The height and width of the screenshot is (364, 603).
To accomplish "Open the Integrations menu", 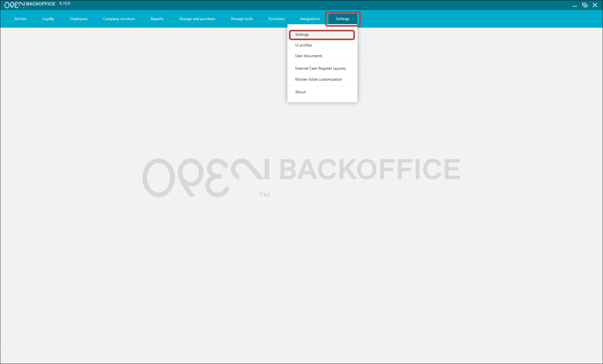I will pyautogui.click(x=310, y=19).
